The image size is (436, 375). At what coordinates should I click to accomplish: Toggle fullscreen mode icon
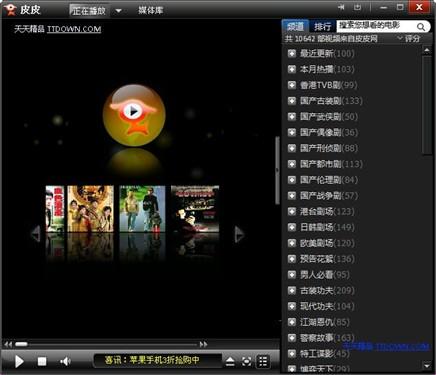pos(247,361)
